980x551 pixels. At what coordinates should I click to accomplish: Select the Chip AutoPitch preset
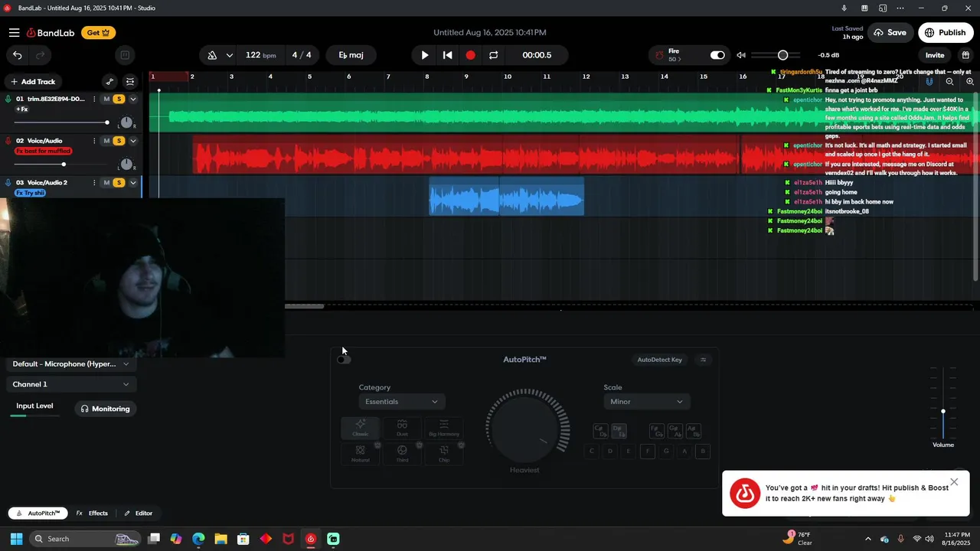coord(444,454)
